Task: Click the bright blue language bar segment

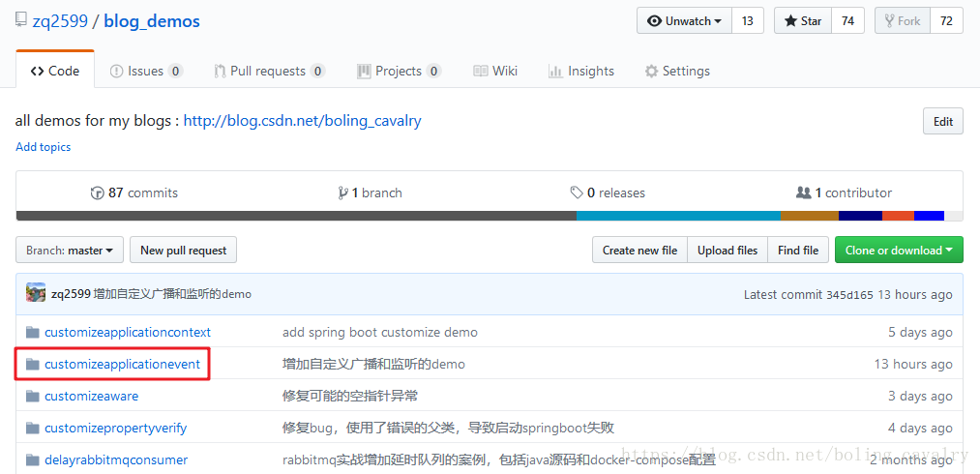Action: pos(930,216)
